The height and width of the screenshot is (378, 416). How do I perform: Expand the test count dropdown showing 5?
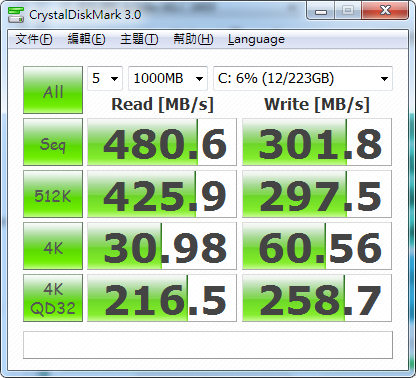tap(105, 78)
